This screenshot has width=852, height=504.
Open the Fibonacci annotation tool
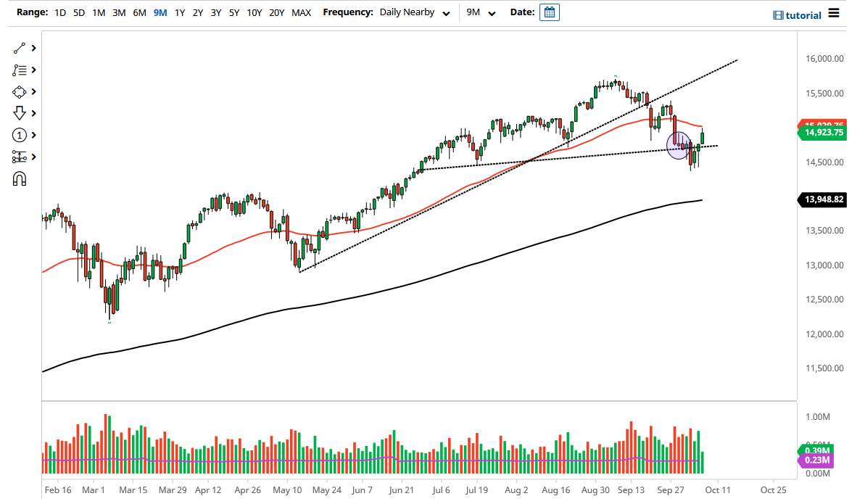click(x=20, y=70)
